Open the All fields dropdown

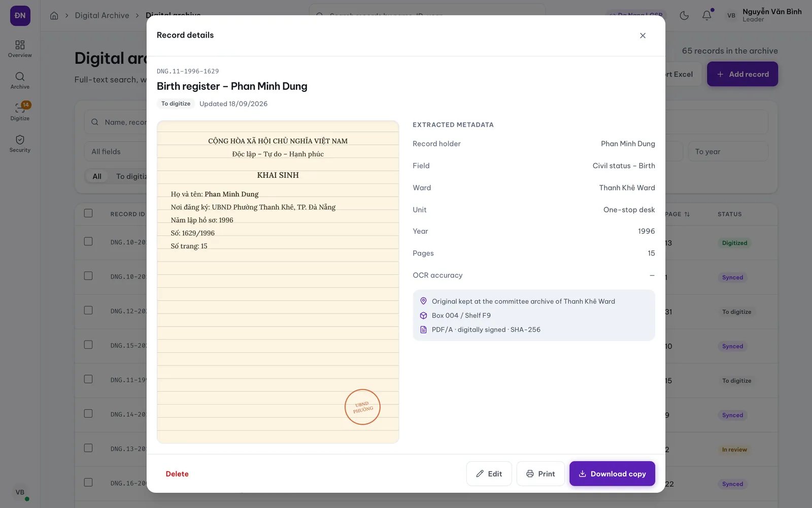coord(116,151)
